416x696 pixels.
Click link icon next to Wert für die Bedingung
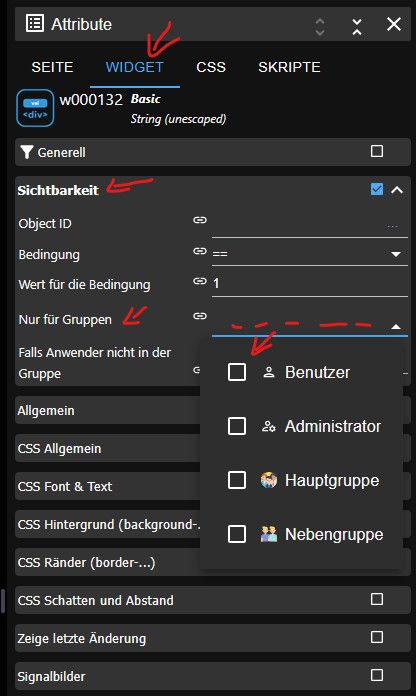pyautogui.click(x=200, y=281)
